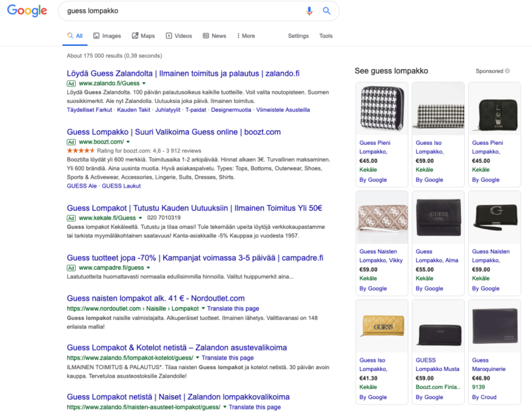Expand dropdown next to www.kekale.fi/Guess
This screenshot has height=411, width=532.
(140, 218)
